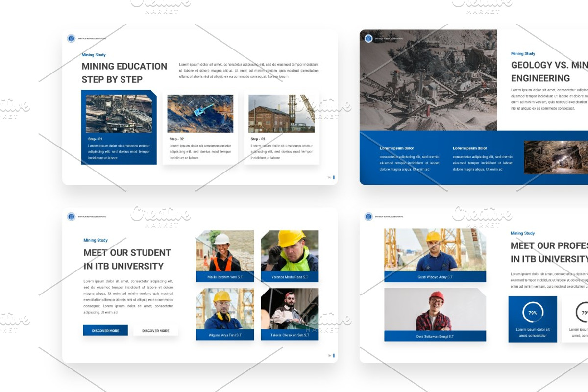Image resolution: width=588 pixels, height=392 pixels.
Task: Click the university logo on the Meet Our Professor slide
Action: [368, 216]
